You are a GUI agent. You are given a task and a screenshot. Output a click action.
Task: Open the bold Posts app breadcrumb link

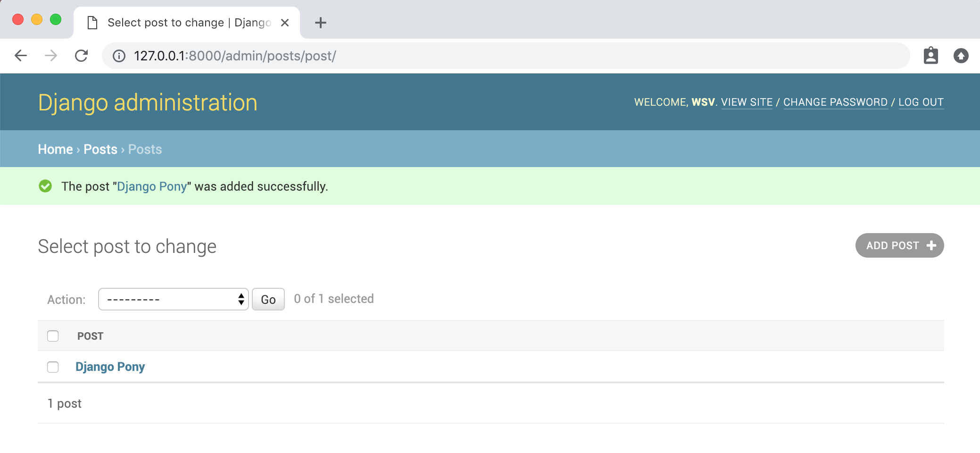coord(100,149)
